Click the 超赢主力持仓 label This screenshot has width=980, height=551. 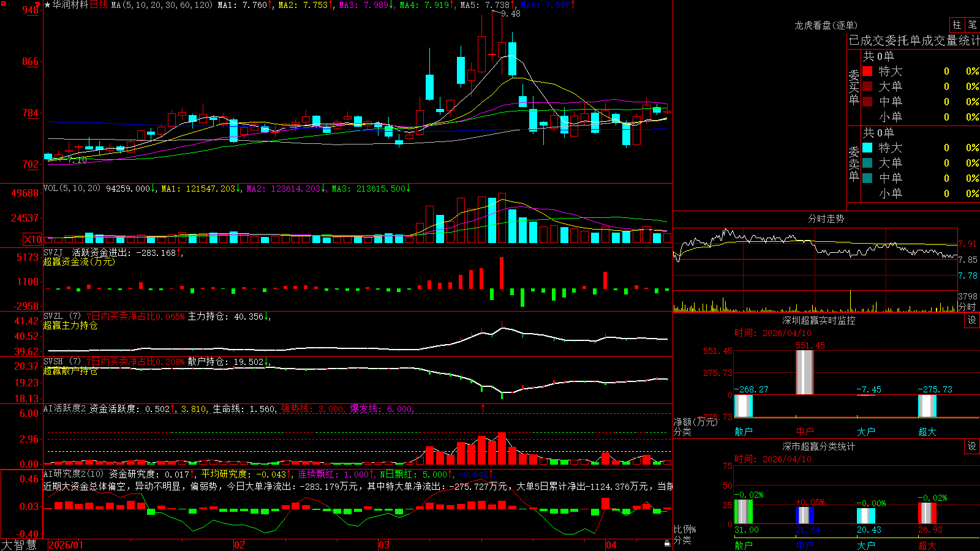[x=70, y=325]
